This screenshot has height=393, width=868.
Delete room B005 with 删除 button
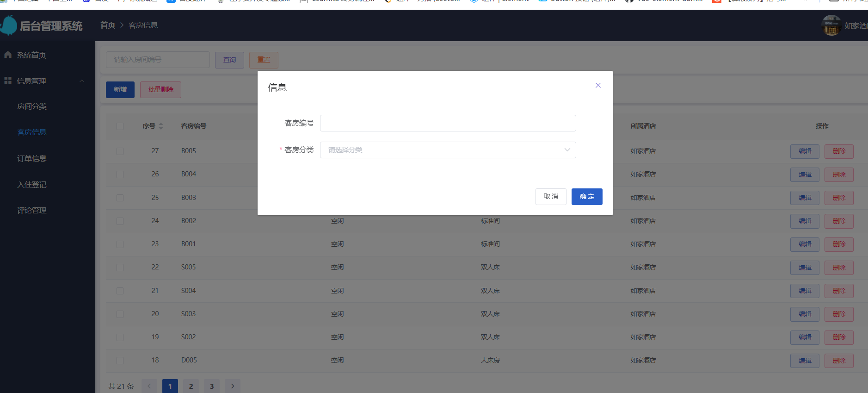[839, 151]
